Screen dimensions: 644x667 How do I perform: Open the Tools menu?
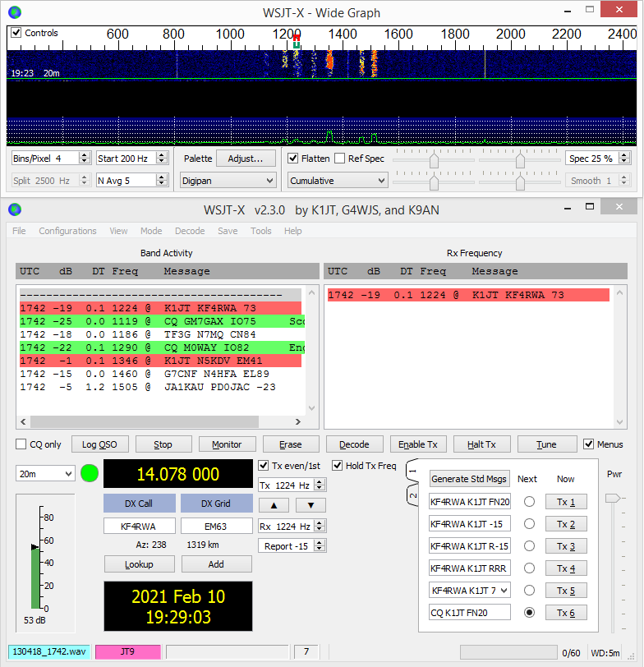click(260, 231)
